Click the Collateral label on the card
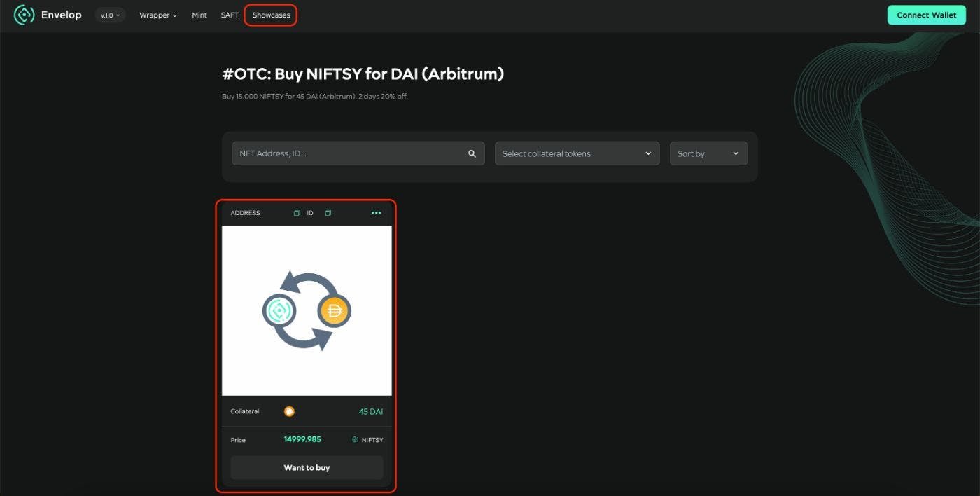Screen dimensions: 980x496 [245, 411]
